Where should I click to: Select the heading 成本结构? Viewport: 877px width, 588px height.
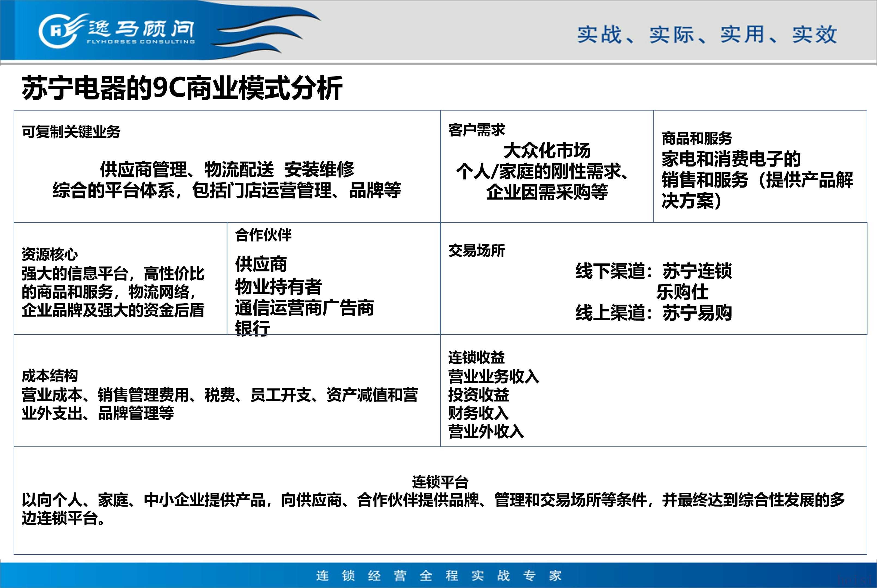pyautogui.click(x=50, y=376)
